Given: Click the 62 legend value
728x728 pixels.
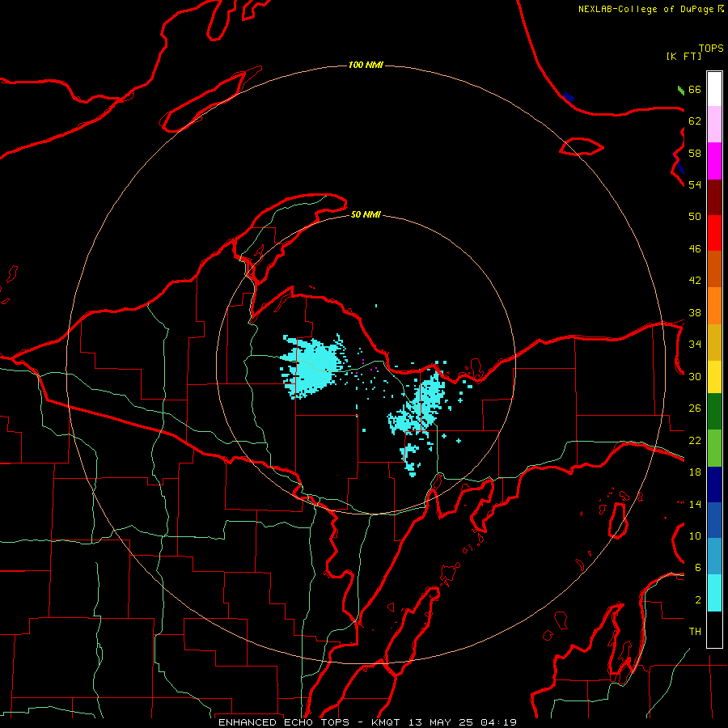Looking at the screenshot, I should coord(695,121).
